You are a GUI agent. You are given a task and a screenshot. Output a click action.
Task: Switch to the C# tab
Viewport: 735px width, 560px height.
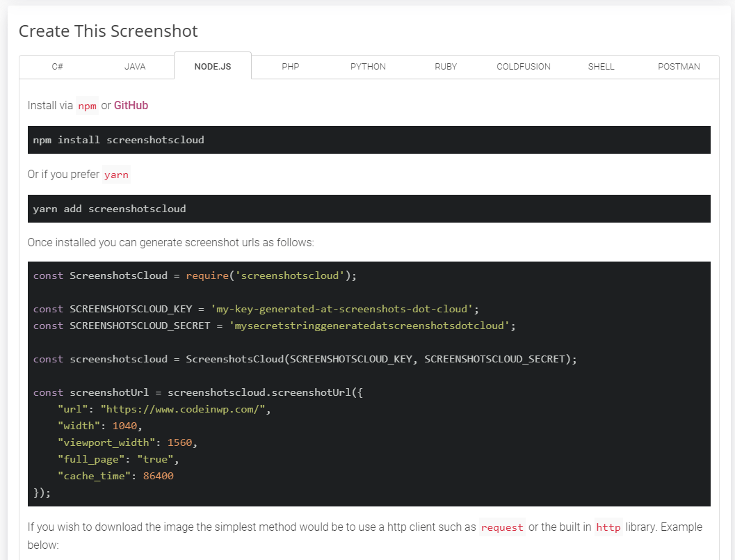point(58,66)
